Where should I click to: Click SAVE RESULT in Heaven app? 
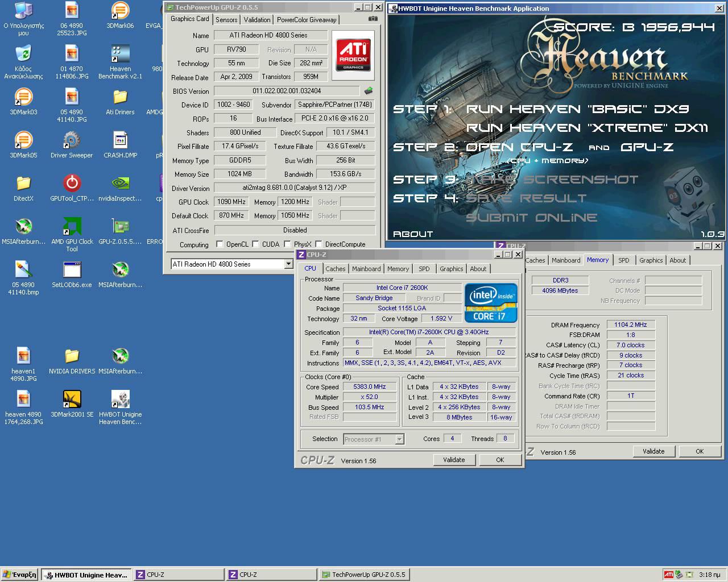click(526, 198)
